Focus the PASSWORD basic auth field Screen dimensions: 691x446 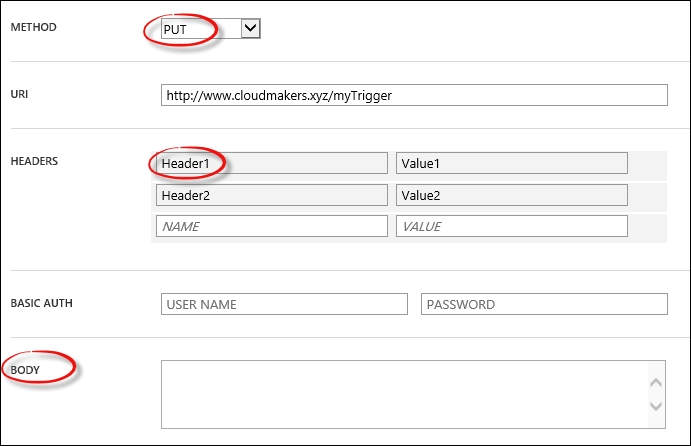[544, 304]
